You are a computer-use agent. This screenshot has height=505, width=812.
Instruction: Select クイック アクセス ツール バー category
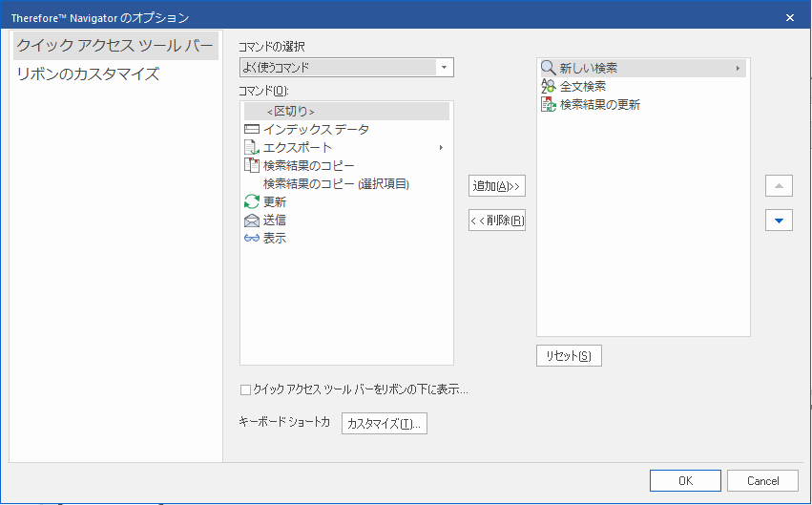115,46
